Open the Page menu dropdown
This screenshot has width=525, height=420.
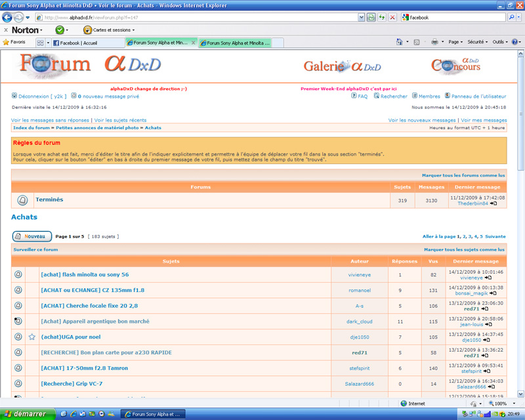coord(455,42)
